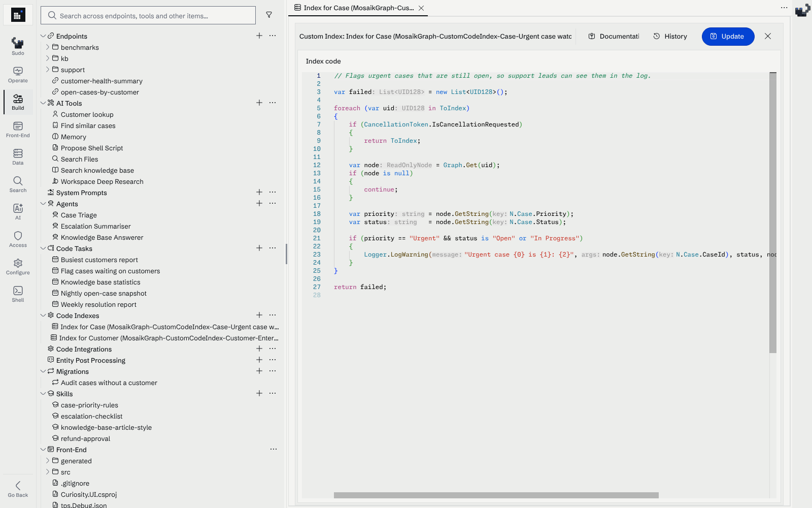812x508 pixels.
Task: Open the refund-approval skill
Action: click(x=85, y=438)
